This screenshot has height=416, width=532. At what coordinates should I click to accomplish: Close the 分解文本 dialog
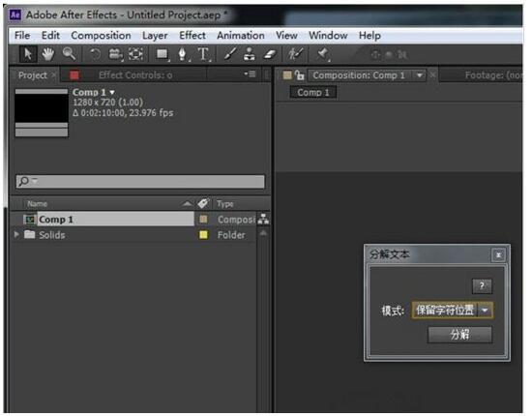tap(498, 255)
